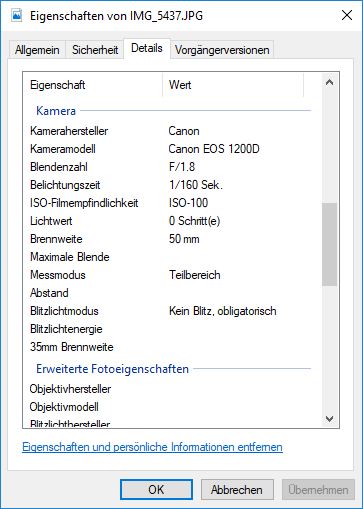
Task: Click the image file icon in title bar
Action: 17,15
